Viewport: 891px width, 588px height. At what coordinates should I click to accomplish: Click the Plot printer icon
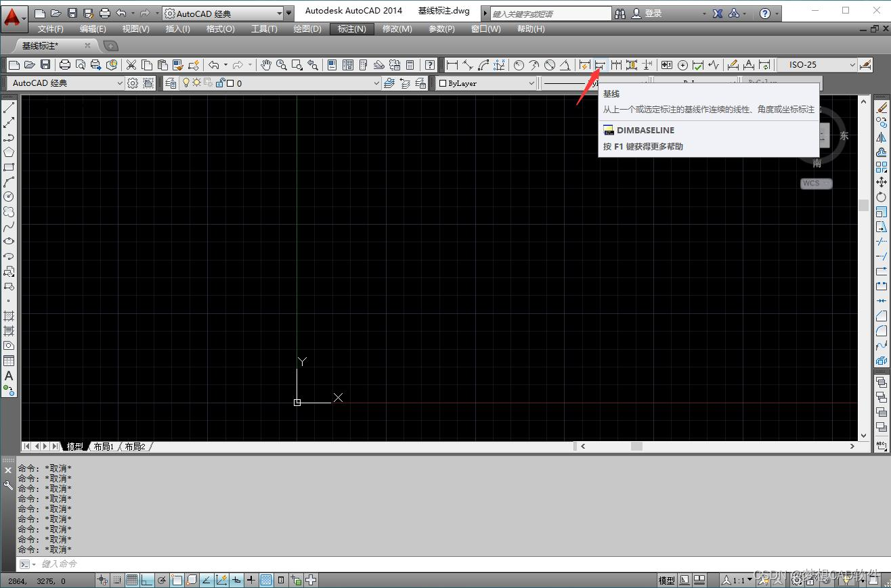[65, 65]
